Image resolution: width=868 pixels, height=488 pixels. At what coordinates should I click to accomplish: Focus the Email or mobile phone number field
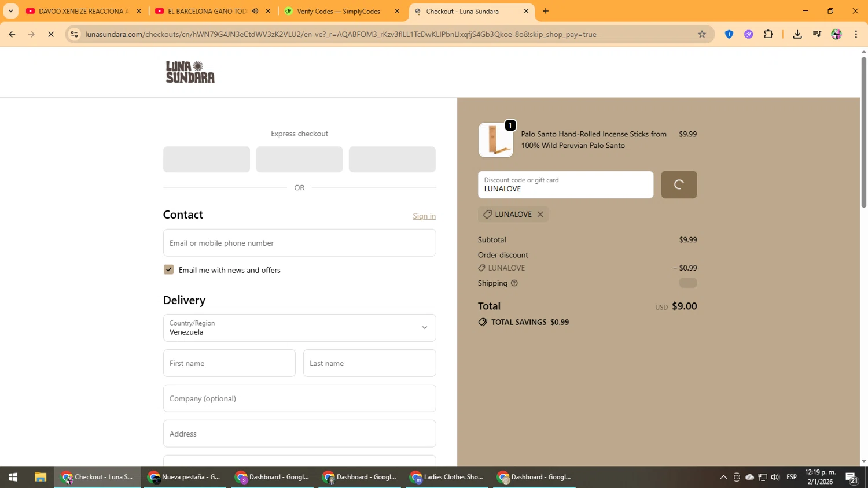[x=299, y=243]
